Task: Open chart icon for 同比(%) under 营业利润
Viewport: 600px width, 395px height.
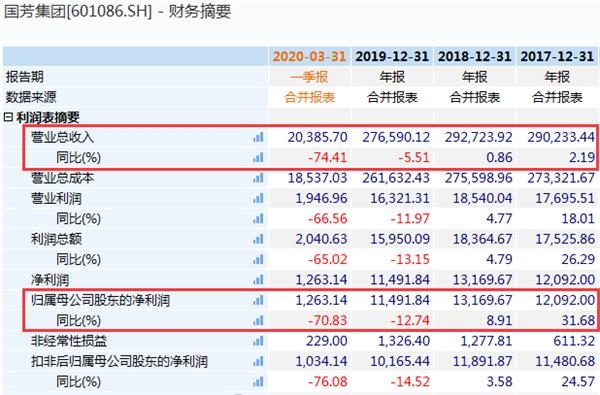Action: point(258,219)
